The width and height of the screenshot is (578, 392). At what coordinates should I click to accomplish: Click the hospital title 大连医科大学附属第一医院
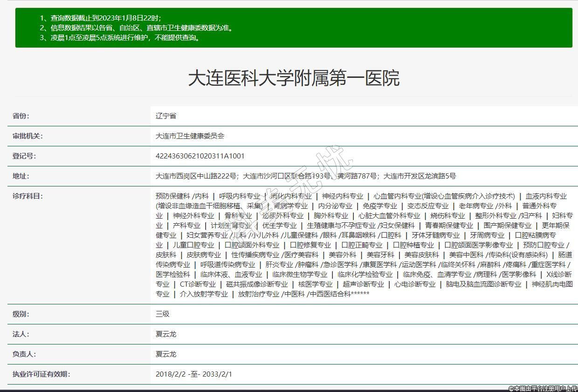click(x=294, y=78)
